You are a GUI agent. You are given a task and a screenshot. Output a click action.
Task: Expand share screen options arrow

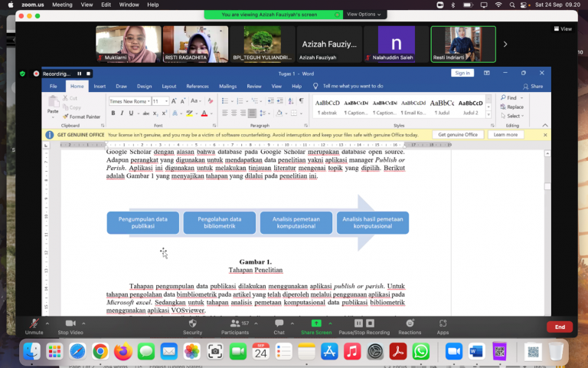point(330,324)
